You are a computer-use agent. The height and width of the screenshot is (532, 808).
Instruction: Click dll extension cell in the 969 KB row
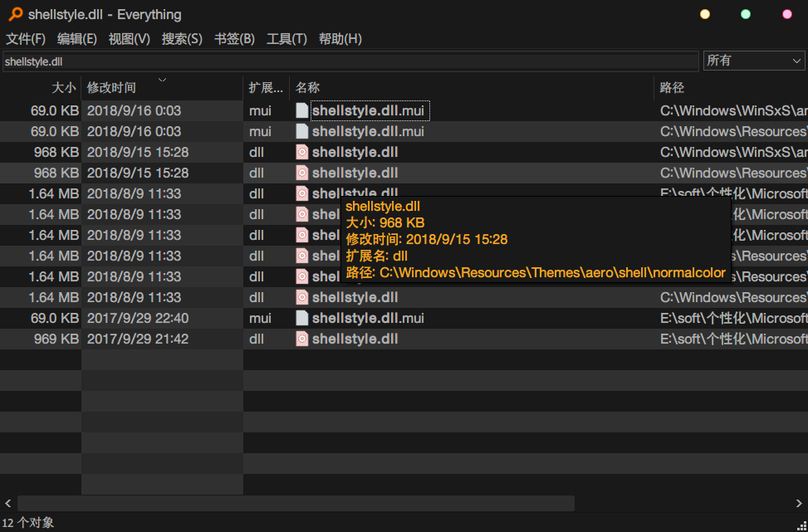point(257,339)
